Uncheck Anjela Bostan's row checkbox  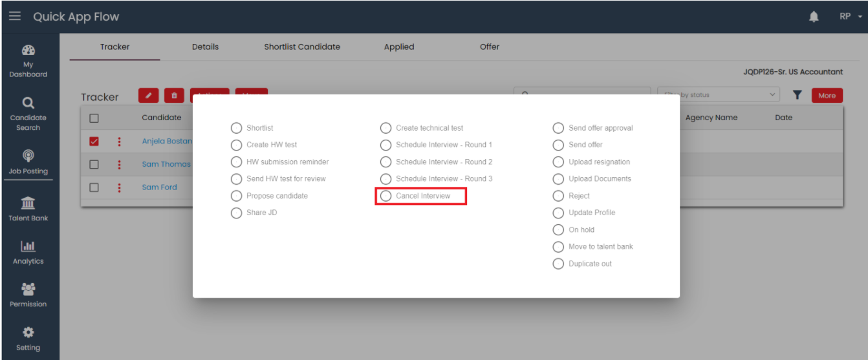pyautogui.click(x=94, y=142)
